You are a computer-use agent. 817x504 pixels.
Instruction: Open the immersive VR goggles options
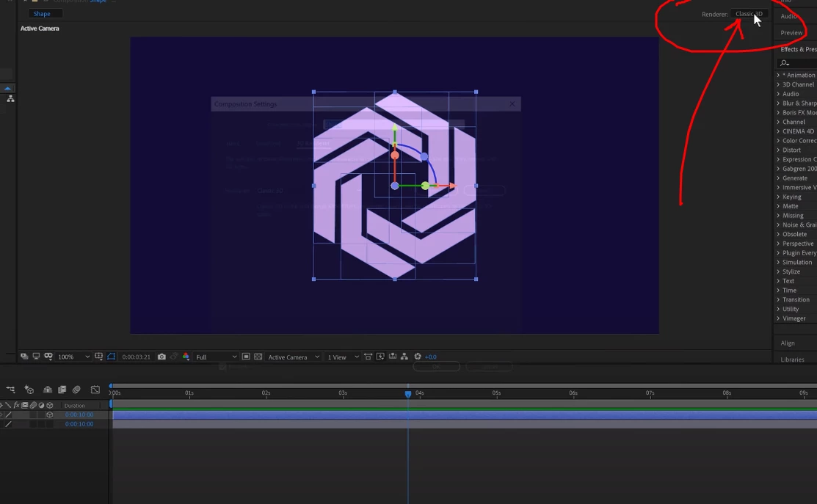pos(48,357)
